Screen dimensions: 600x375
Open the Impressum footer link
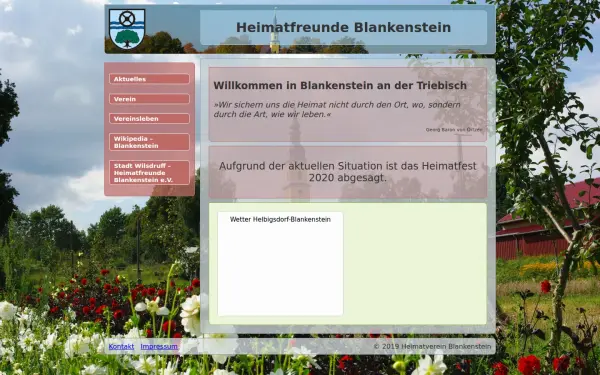(159, 346)
